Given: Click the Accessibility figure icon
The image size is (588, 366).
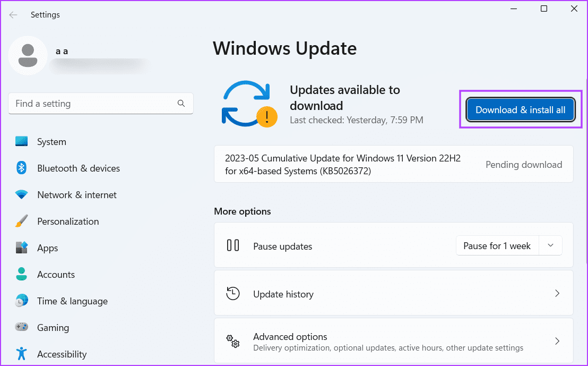Looking at the screenshot, I should point(21,354).
